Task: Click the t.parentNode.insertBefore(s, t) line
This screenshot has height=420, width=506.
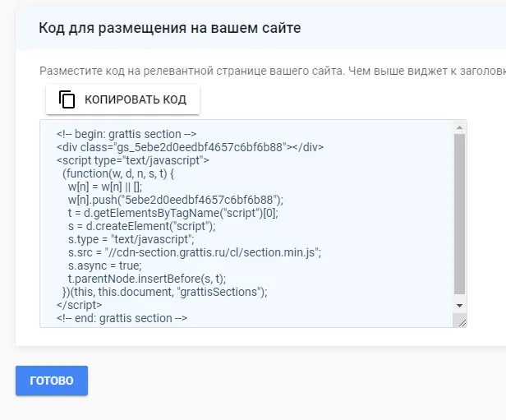Action: [147, 279]
